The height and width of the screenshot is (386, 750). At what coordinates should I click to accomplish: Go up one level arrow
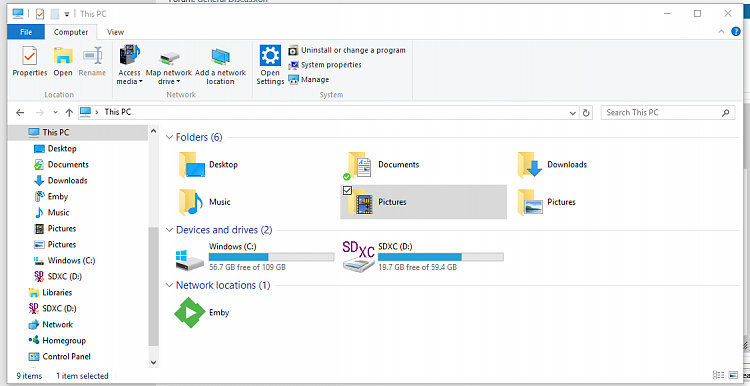click(69, 112)
